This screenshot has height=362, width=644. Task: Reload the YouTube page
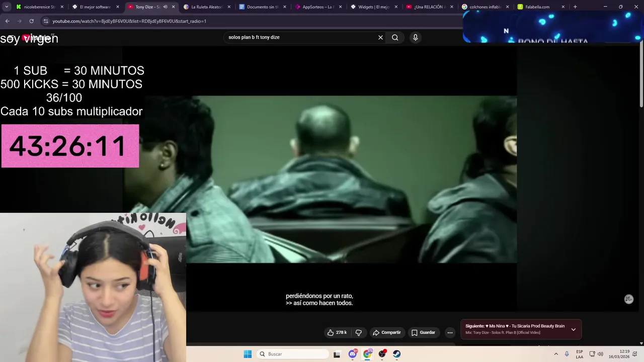(x=31, y=21)
